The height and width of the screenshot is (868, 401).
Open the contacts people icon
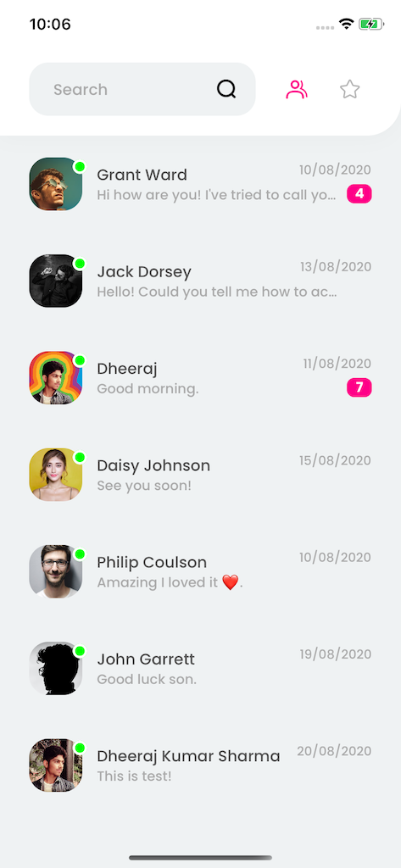tap(297, 89)
